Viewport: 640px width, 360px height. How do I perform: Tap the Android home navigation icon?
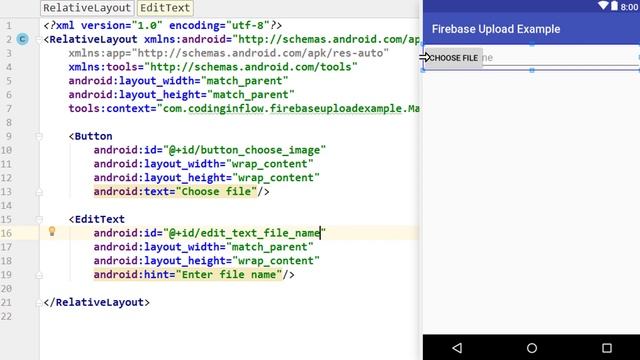point(531,348)
